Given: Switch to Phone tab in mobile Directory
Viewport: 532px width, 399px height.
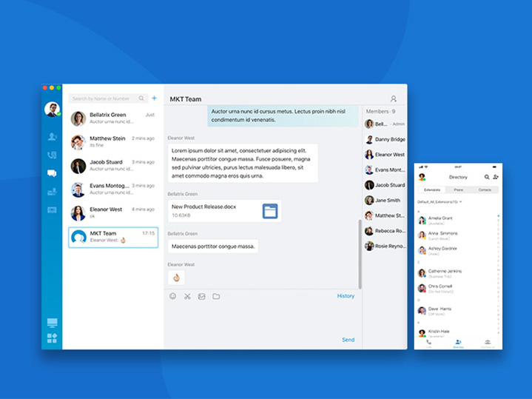Looking at the screenshot, I should coord(458,190).
